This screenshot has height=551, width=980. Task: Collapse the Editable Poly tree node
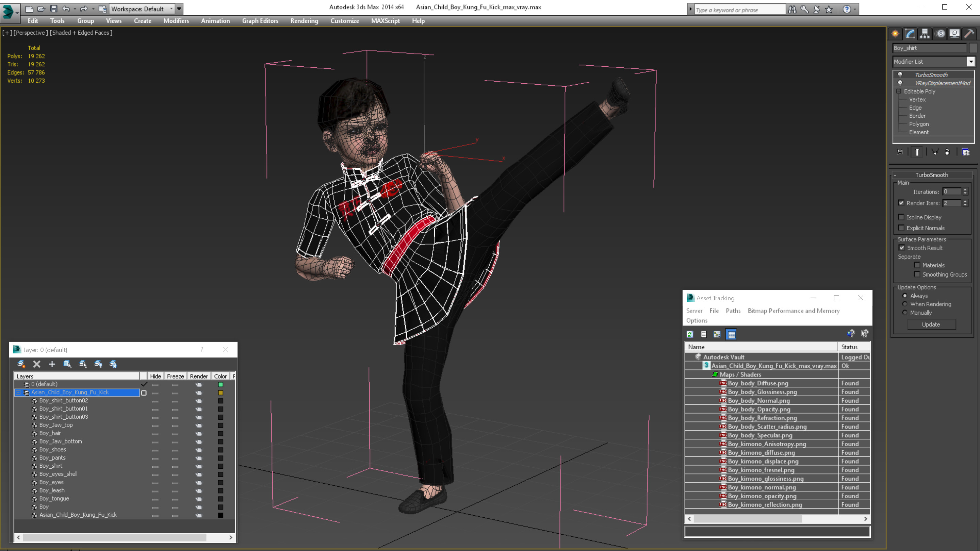(x=899, y=91)
